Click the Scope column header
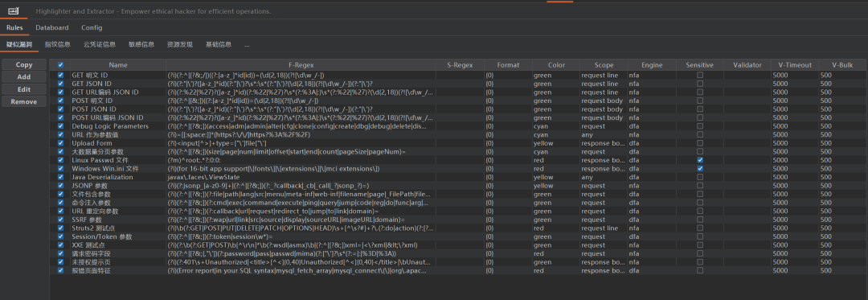868x300 pixels. (604, 65)
